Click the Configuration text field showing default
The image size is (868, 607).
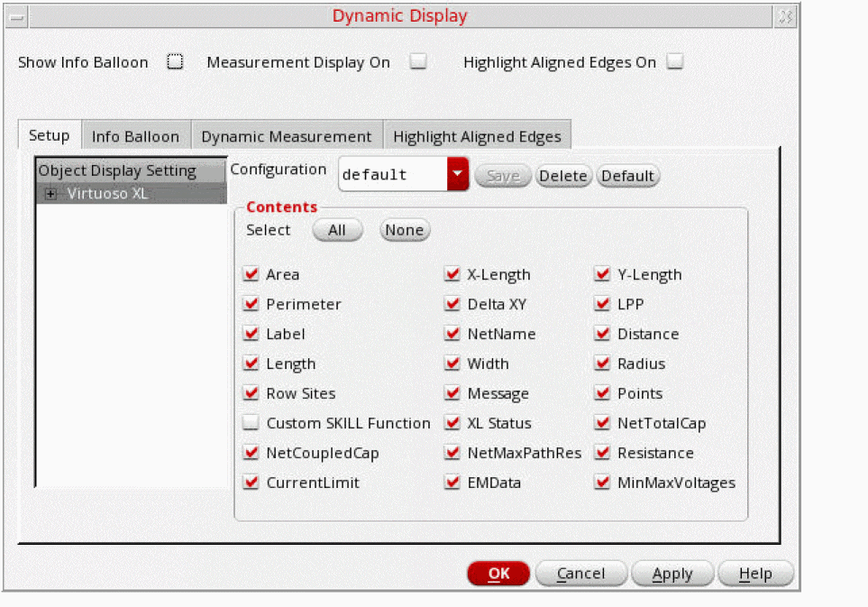click(x=392, y=175)
